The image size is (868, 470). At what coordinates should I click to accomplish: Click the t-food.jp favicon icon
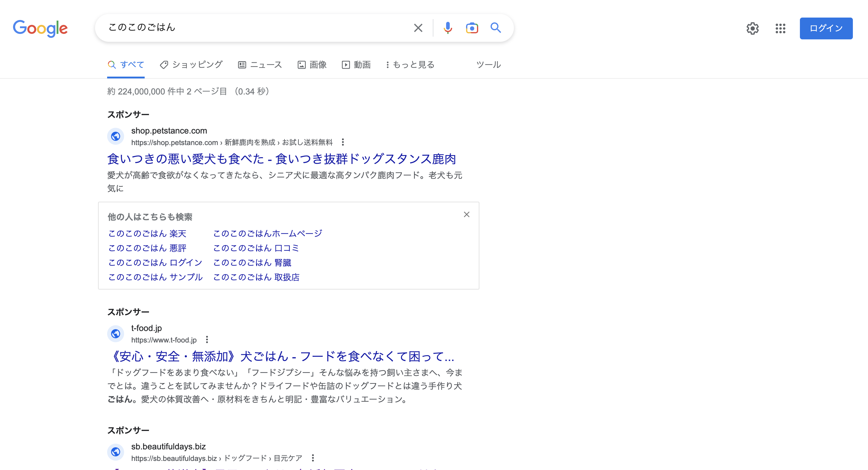116,334
